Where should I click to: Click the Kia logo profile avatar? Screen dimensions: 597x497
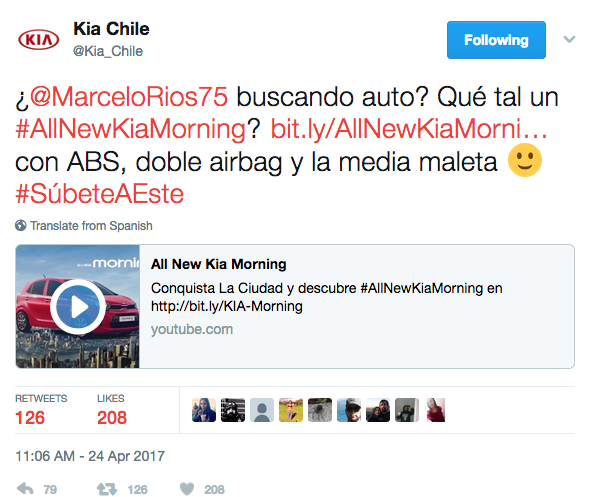coord(38,40)
